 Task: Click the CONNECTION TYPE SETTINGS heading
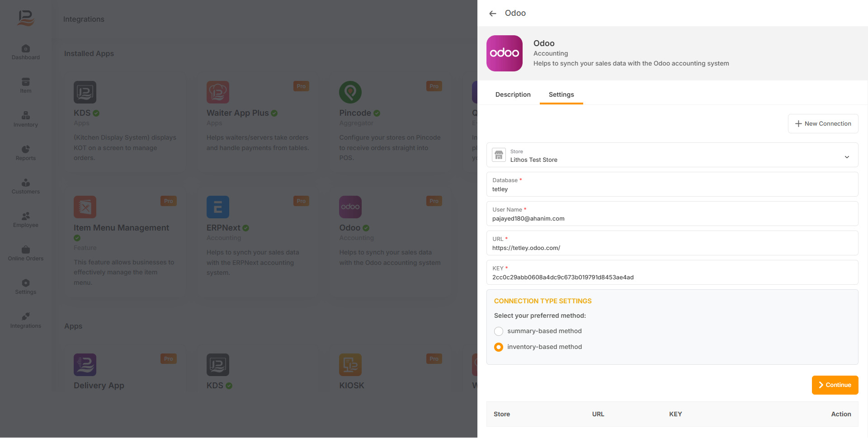542,301
